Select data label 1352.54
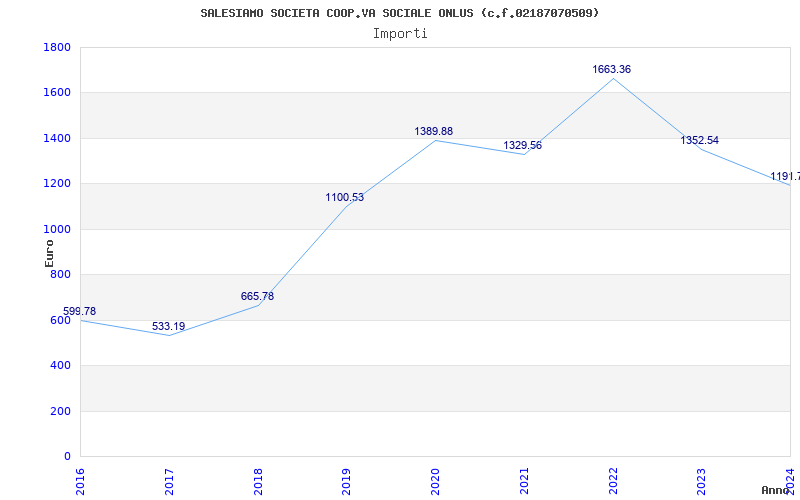 (699, 140)
